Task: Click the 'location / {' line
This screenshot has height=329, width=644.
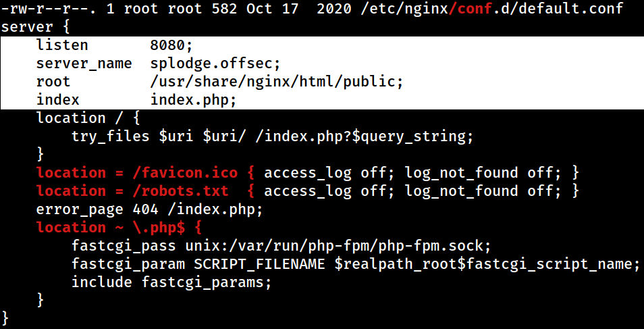Action: click(x=88, y=118)
